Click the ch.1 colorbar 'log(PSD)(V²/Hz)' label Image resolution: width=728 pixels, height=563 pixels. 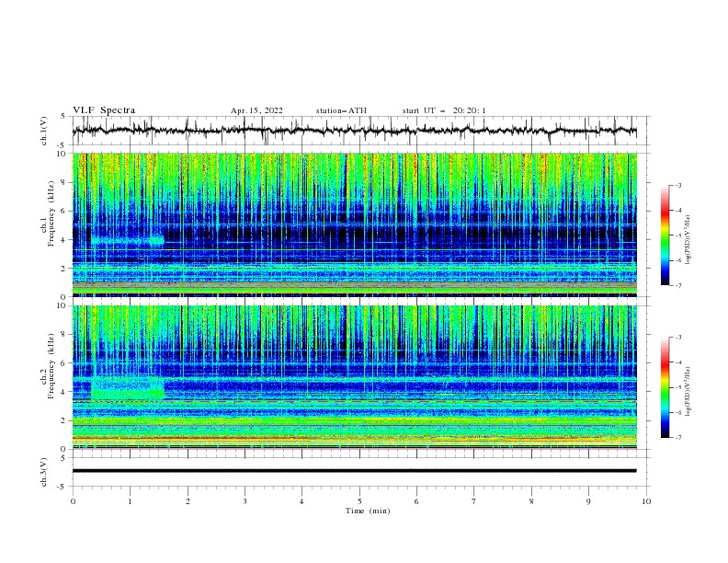tap(688, 240)
